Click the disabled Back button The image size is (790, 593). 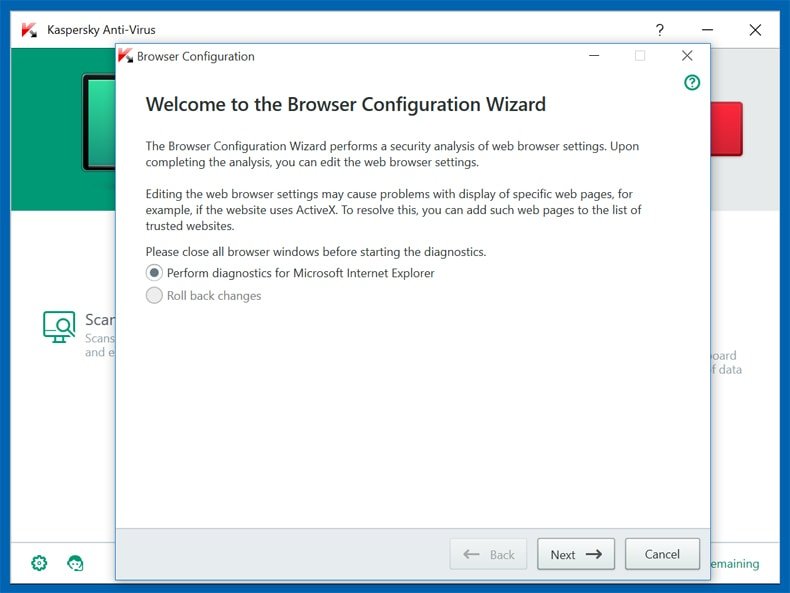point(488,554)
